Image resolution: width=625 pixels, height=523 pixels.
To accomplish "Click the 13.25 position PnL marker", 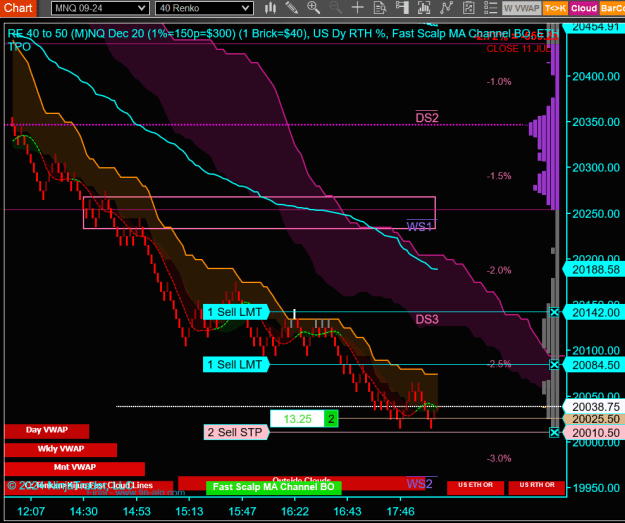I will 297,419.
